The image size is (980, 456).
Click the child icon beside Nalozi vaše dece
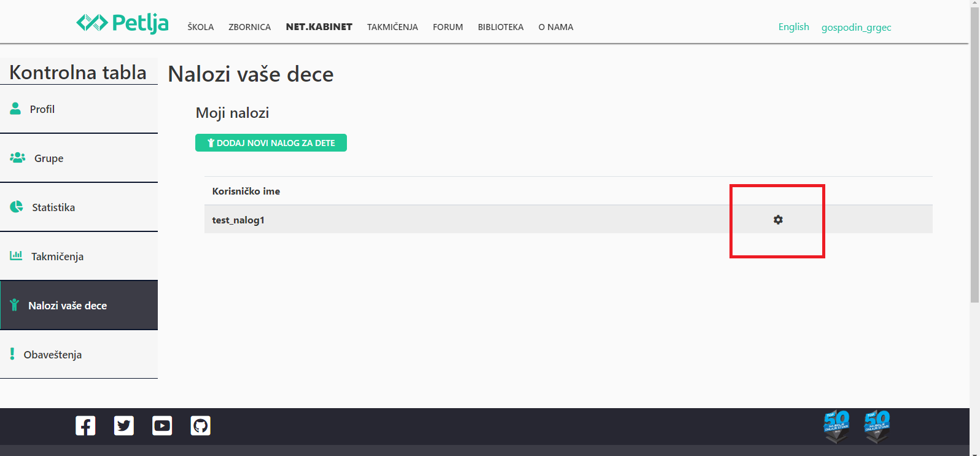coord(15,305)
